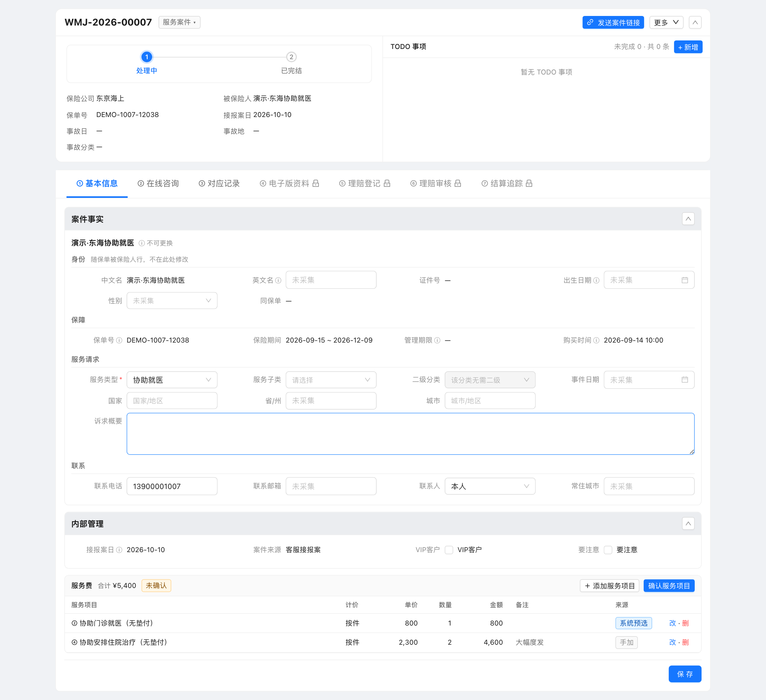The image size is (766, 700).
Task: Click the info icon next to 不可更换
Action: (142, 243)
